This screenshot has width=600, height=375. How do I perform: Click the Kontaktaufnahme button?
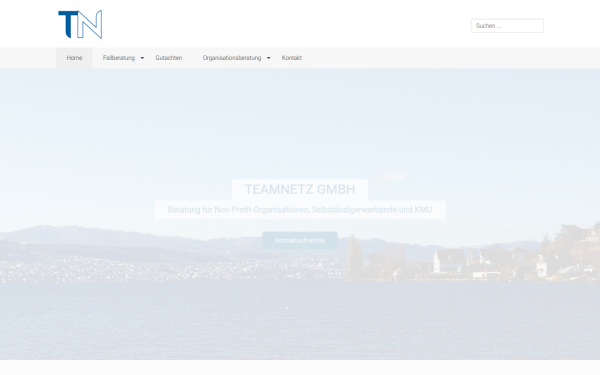point(300,240)
